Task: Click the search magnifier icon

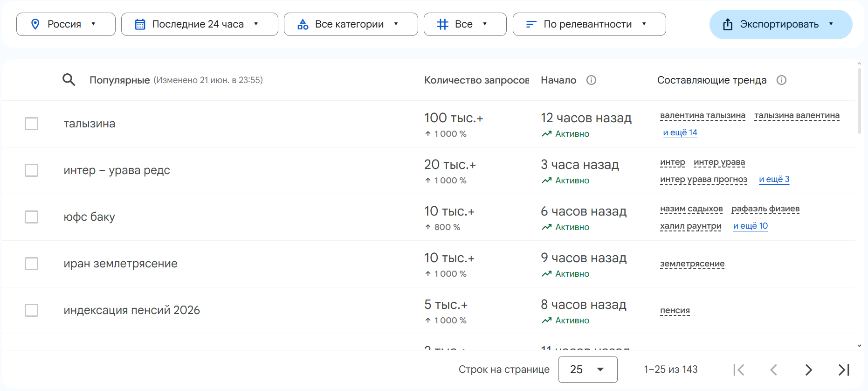Action: point(69,80)
